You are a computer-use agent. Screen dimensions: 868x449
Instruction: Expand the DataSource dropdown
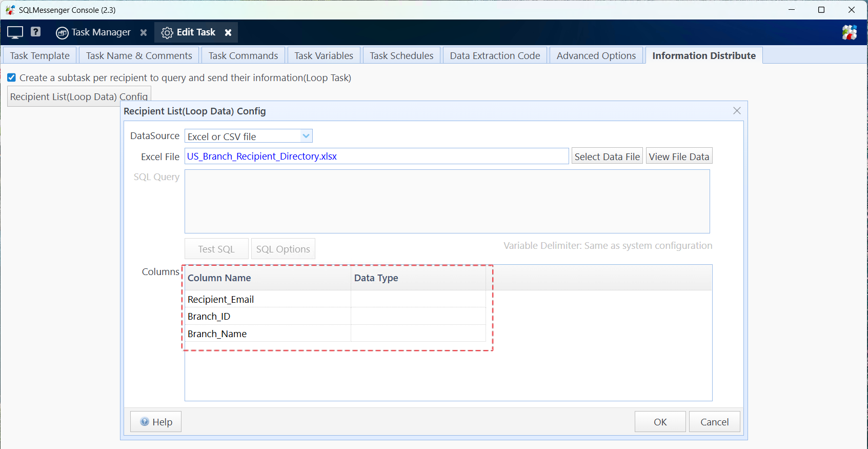coord(306,136)
